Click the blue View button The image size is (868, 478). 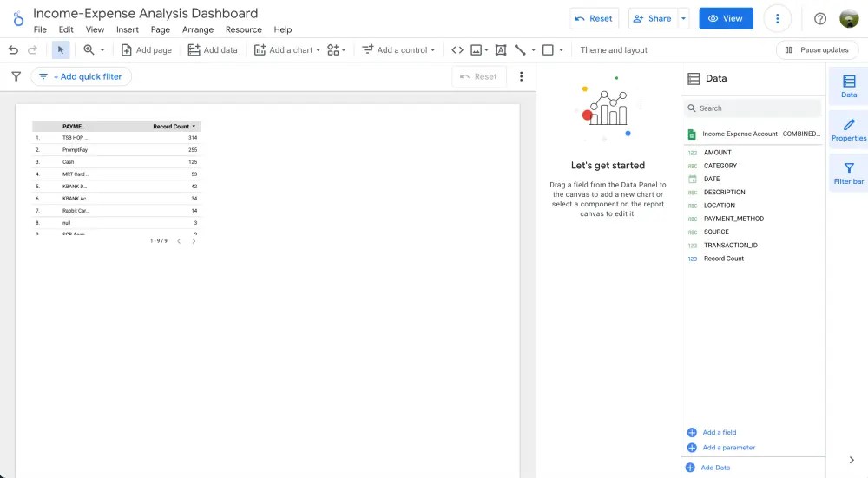point(726,18)
